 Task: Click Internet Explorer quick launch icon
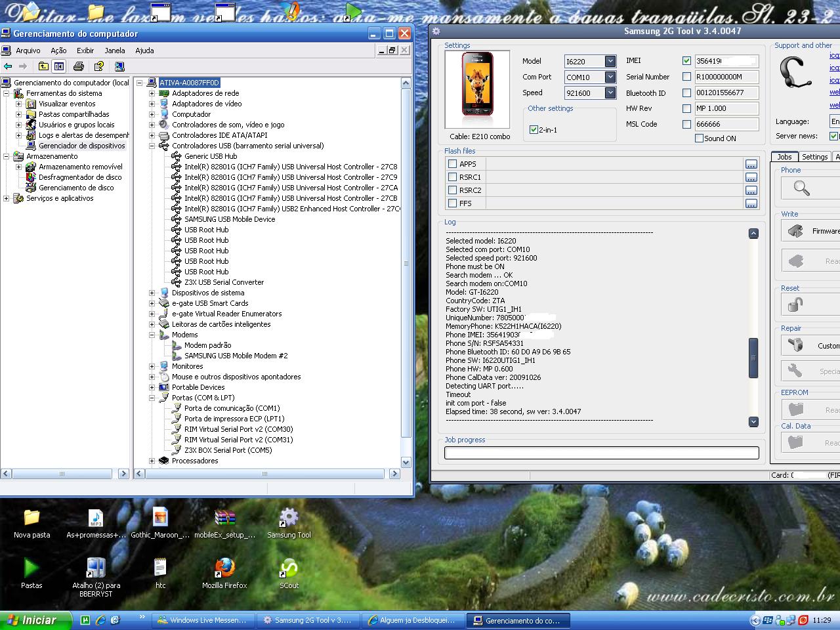(100, 619)
